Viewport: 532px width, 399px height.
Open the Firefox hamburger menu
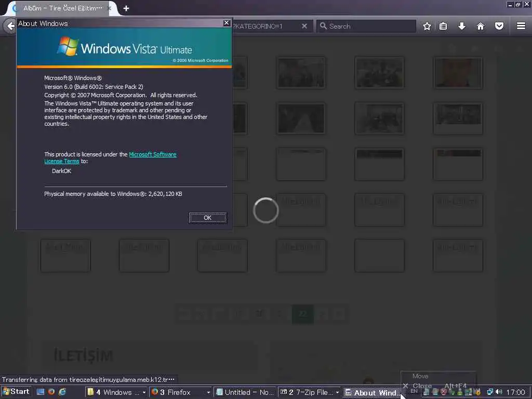pos(521,26)
